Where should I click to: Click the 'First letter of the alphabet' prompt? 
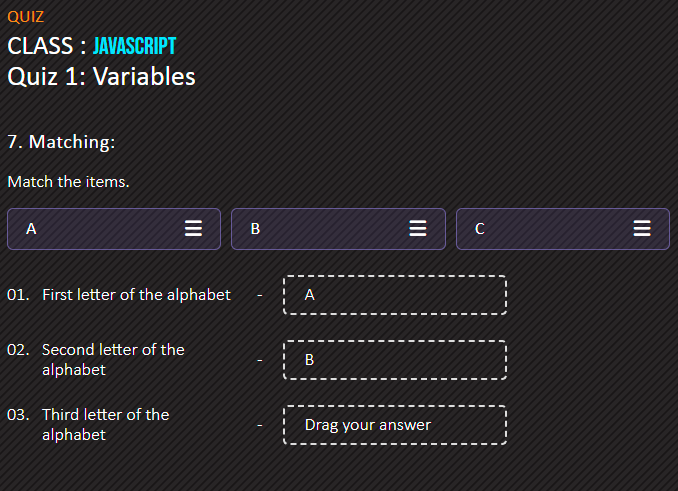(x=136, y=295)
